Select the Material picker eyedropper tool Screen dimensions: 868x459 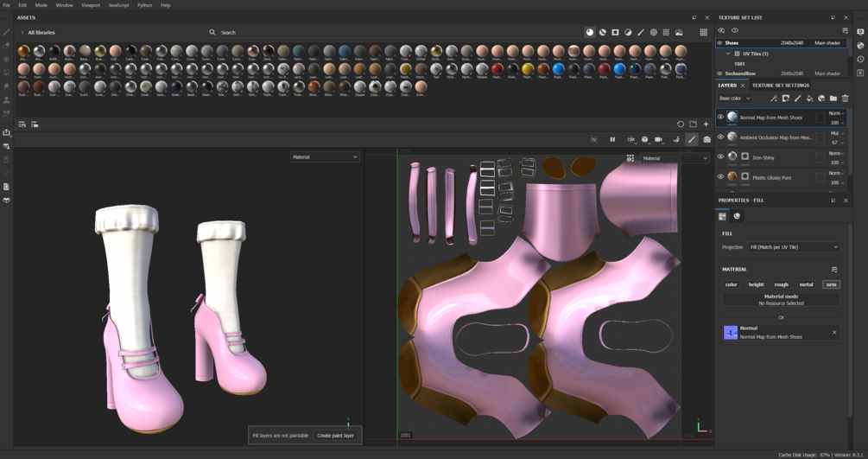(7, 113)
